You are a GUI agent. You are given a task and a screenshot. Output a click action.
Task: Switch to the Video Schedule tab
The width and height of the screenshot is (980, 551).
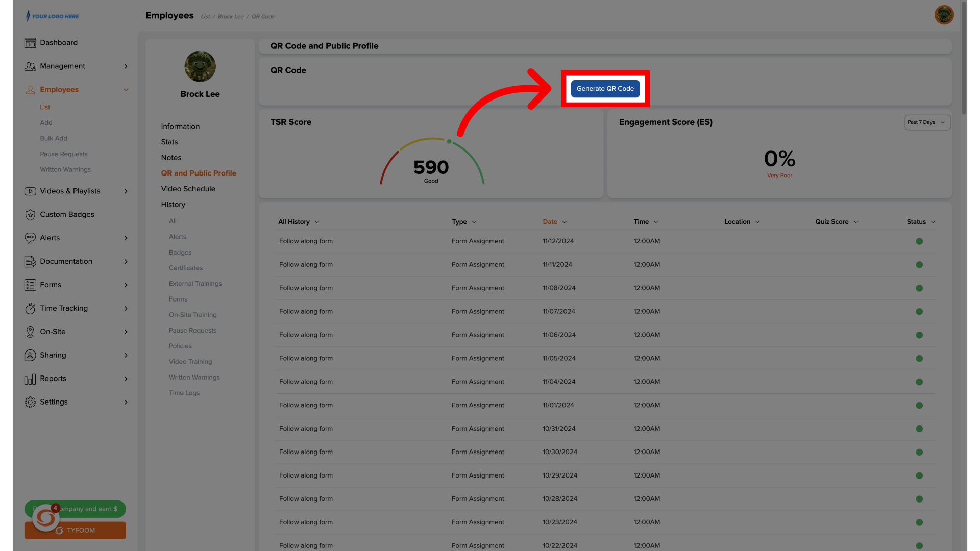188,189
